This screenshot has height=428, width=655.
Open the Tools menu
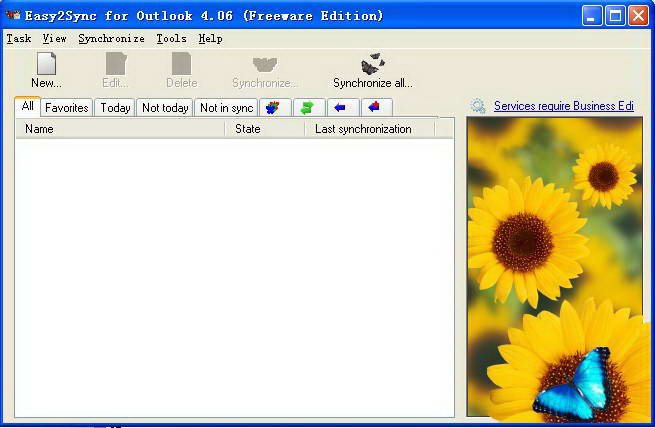pyautogui.click(x=171, y=38)
